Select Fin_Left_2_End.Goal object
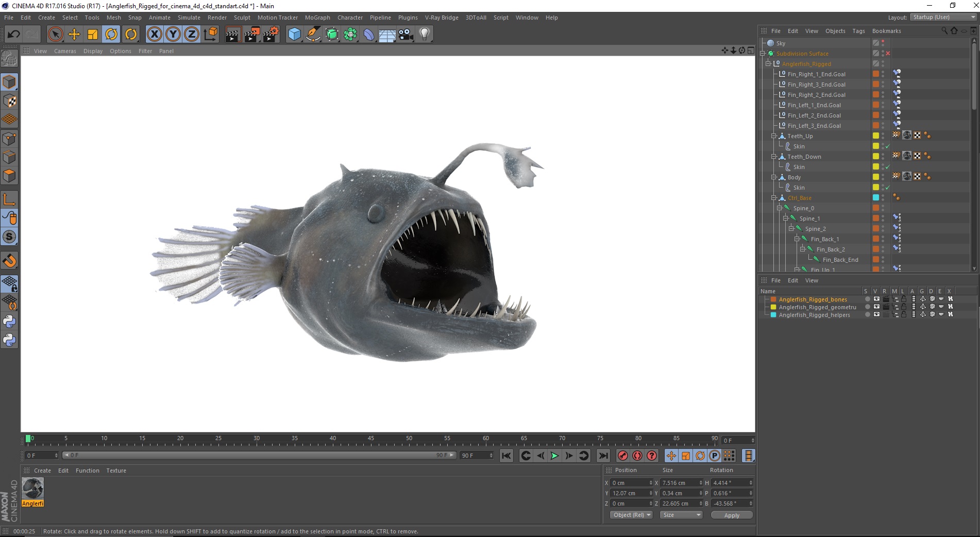Viewport: 980px width, 537px height. coord(814,115)
